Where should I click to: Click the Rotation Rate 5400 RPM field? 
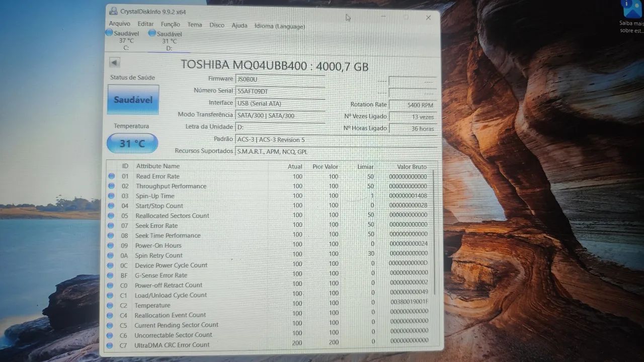pos(412,105)
